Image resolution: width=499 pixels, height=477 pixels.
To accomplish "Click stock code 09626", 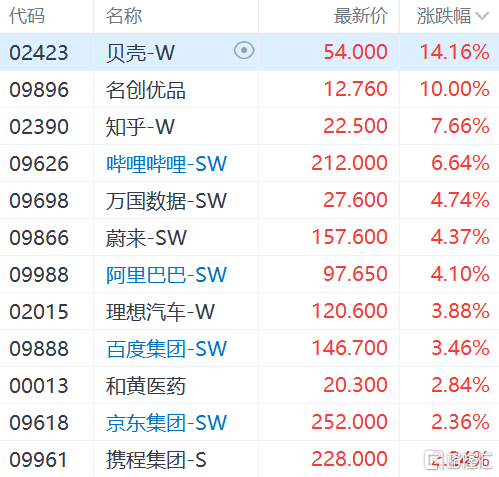I will (x=39, y=164).
